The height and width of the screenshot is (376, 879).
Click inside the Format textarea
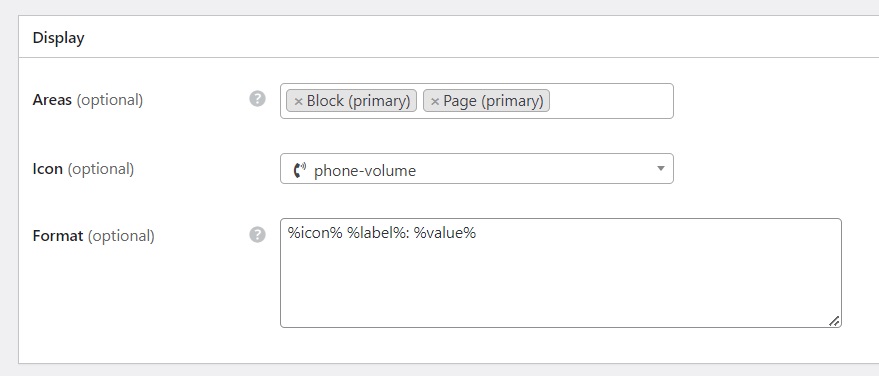[x=561, y=273]
